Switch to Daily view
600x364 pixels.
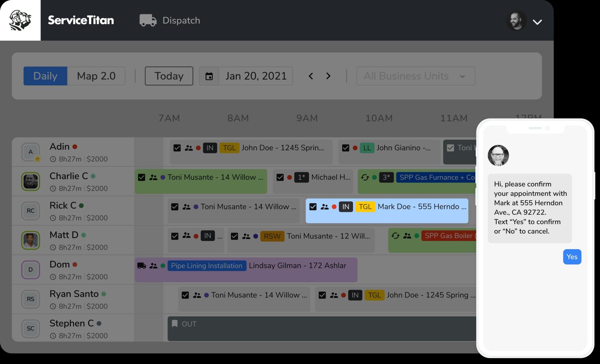point(45,76)
